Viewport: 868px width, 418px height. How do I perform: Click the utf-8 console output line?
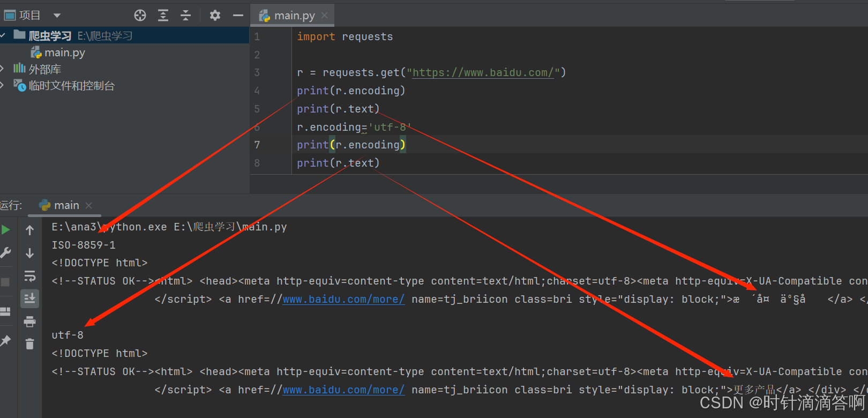coord(68,335)
